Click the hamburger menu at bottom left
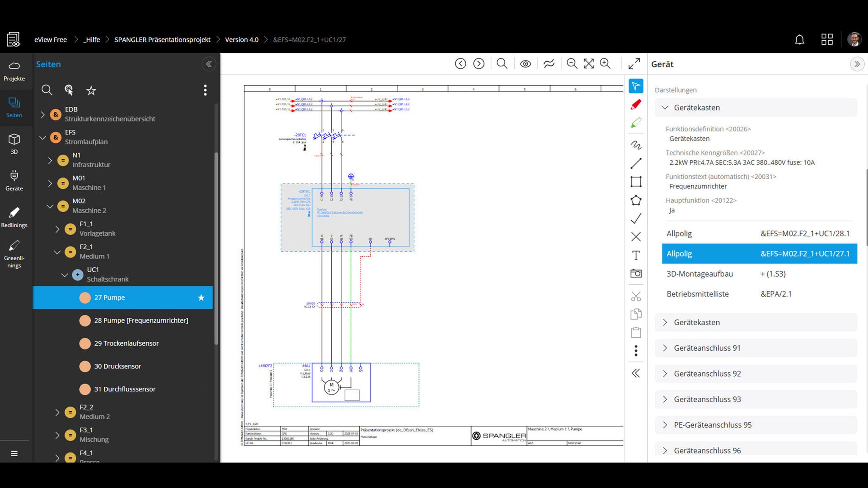This screenshot has width=868, height=488. [14, 453]
